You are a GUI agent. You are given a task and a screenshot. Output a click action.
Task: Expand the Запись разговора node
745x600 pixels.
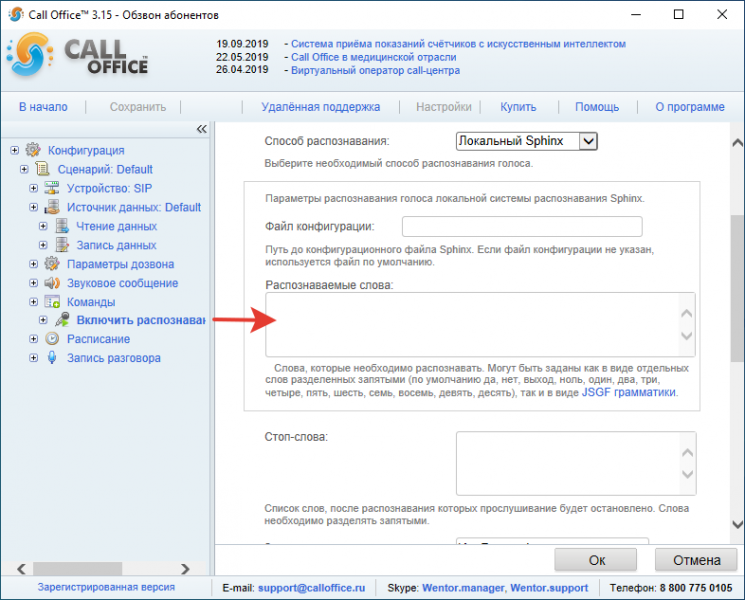click(x=33, y=358)
